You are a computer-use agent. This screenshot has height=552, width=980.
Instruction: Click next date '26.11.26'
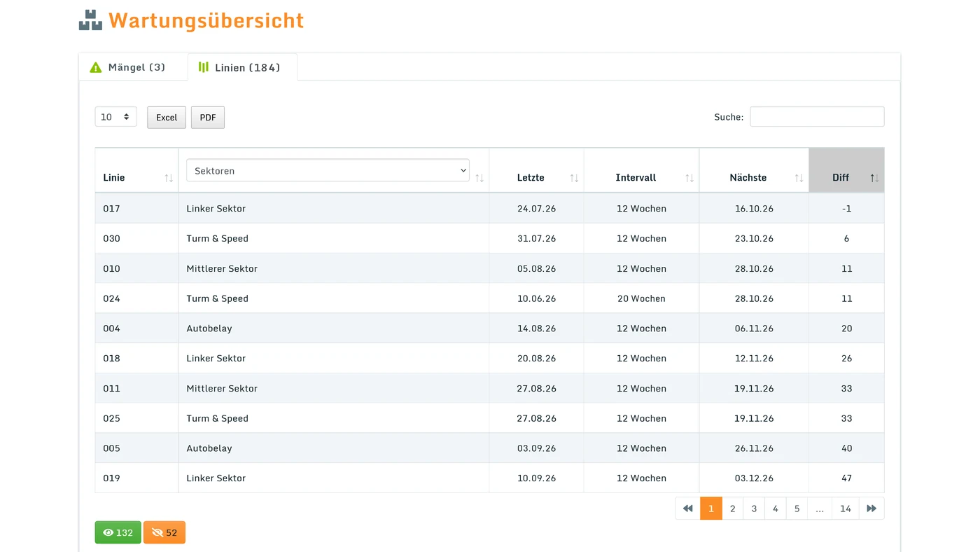coord(754,448)
